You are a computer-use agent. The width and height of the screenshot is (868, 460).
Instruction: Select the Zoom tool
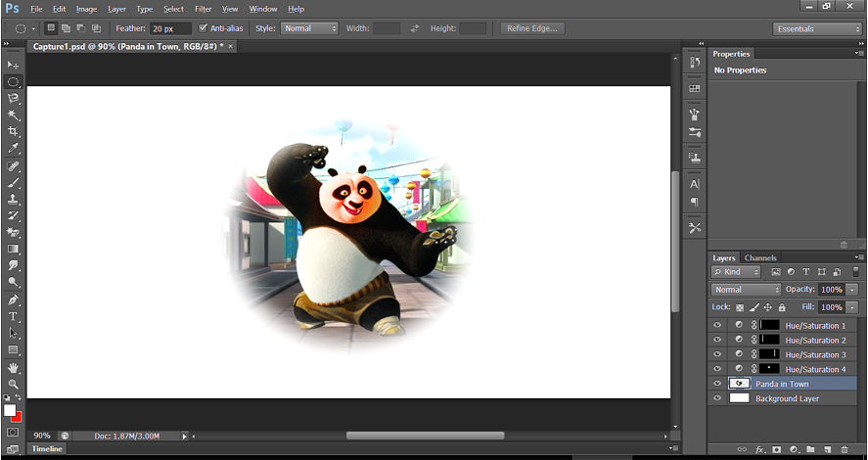[x=13, y=385]
